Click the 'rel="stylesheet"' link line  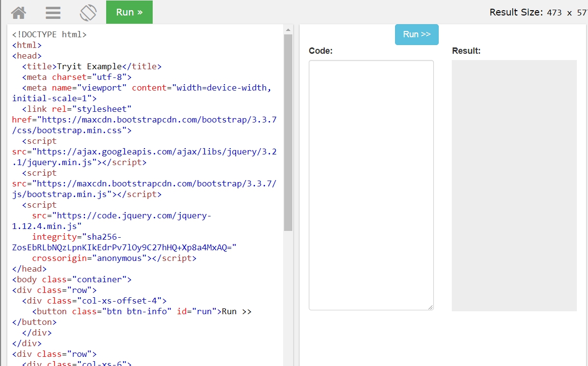tap(77, 109)
